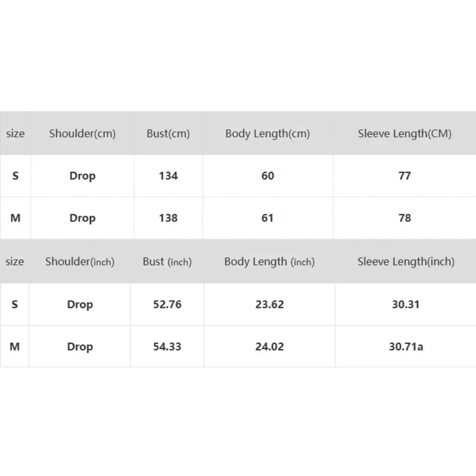
Task: Select the Sleeve Length(inch) header
Action: coord(406,262)
